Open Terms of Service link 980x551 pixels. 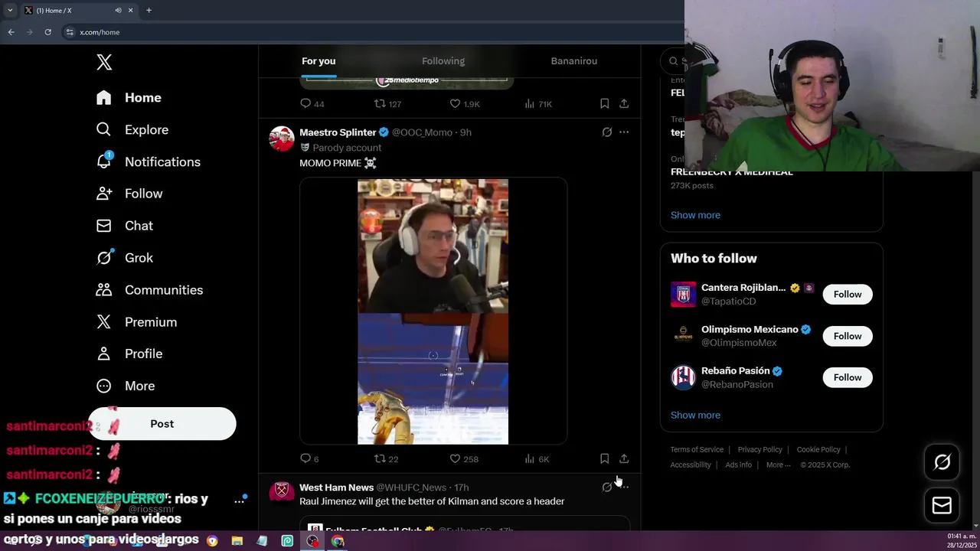click(697, 449)
